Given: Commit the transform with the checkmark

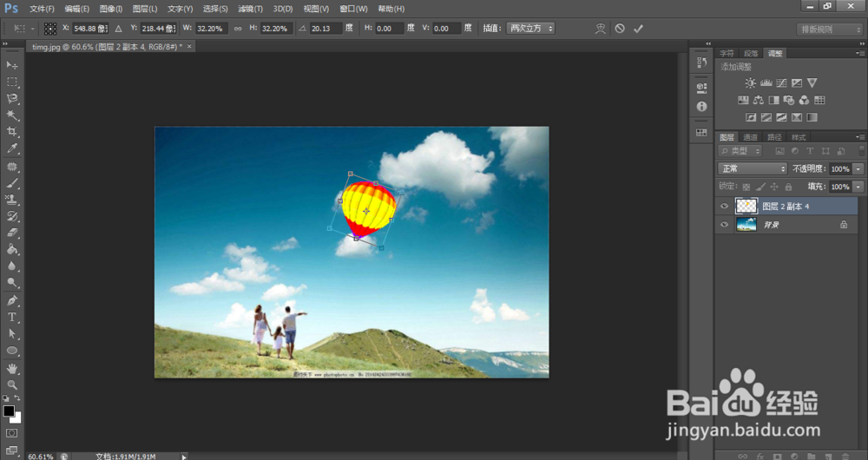Looking at the screenshot, I should pos(638,29).
